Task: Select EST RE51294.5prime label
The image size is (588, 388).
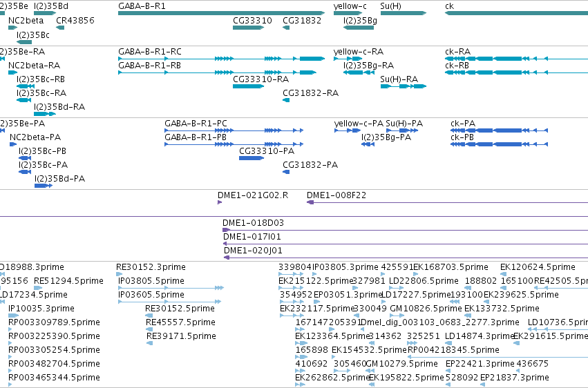Action: 68,281
